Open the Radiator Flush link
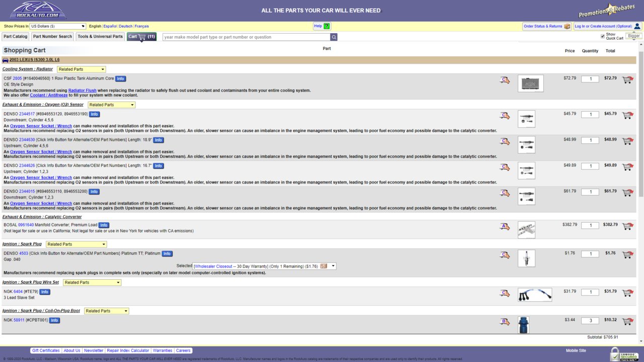The width and height of the screenshot is (644, 362). click(83, 90)
